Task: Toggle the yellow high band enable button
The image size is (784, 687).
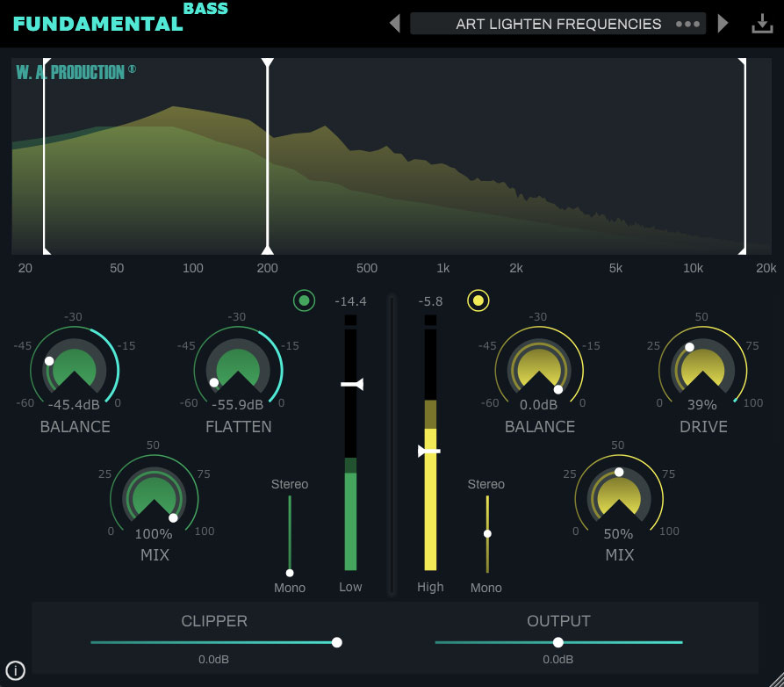Action: [478, 300]
